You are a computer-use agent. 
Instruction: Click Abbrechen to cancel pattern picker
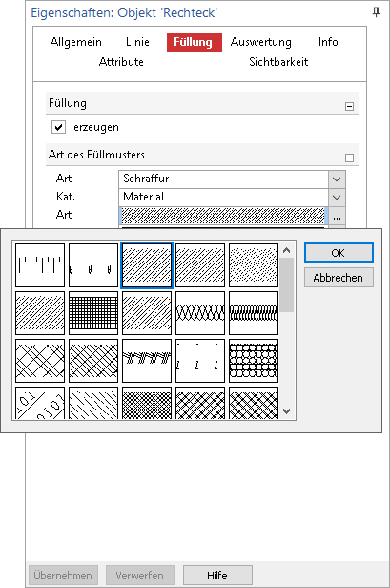(339, 278)
